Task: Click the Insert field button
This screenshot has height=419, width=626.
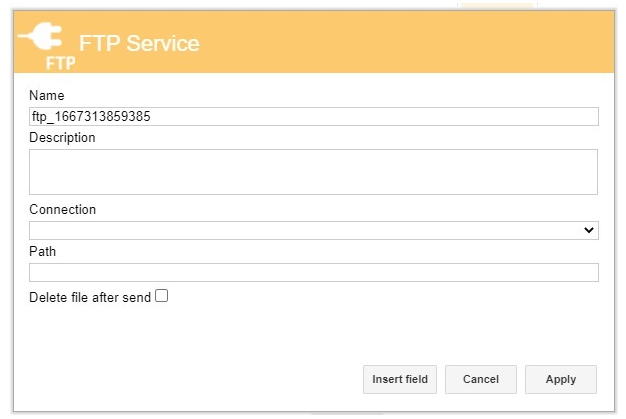Action: pos(400,379)
